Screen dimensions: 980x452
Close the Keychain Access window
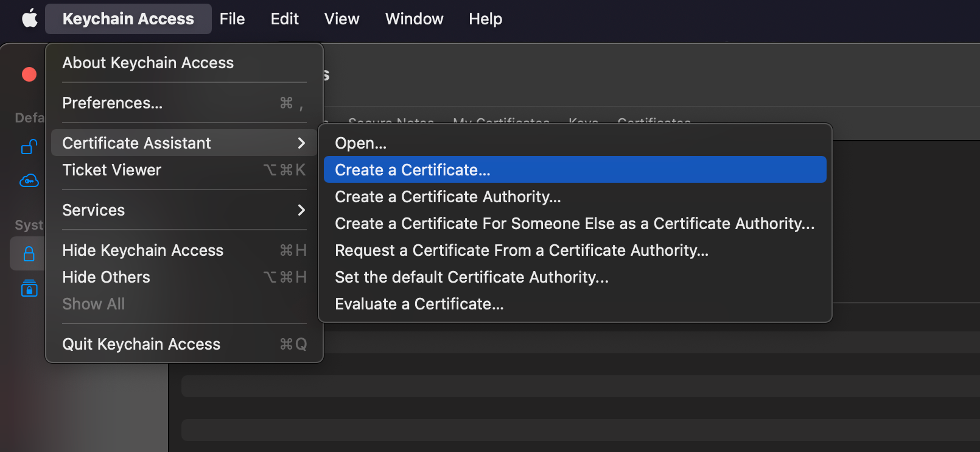point(29,74)
